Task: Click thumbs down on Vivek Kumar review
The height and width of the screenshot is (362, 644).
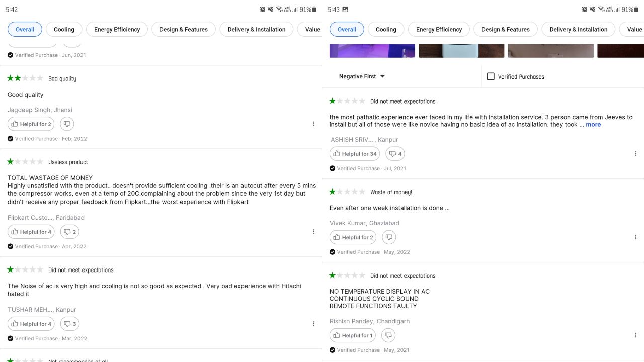Action: click(389, 237)
